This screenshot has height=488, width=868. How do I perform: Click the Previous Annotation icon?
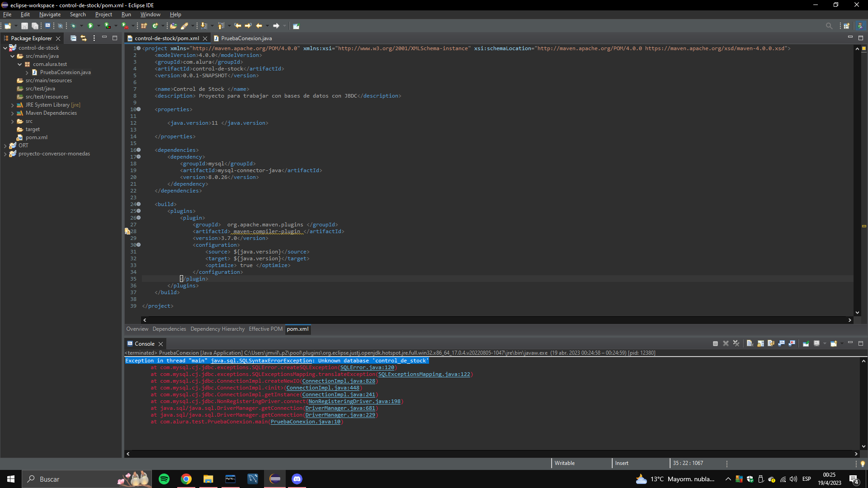[x=221, y=26]
